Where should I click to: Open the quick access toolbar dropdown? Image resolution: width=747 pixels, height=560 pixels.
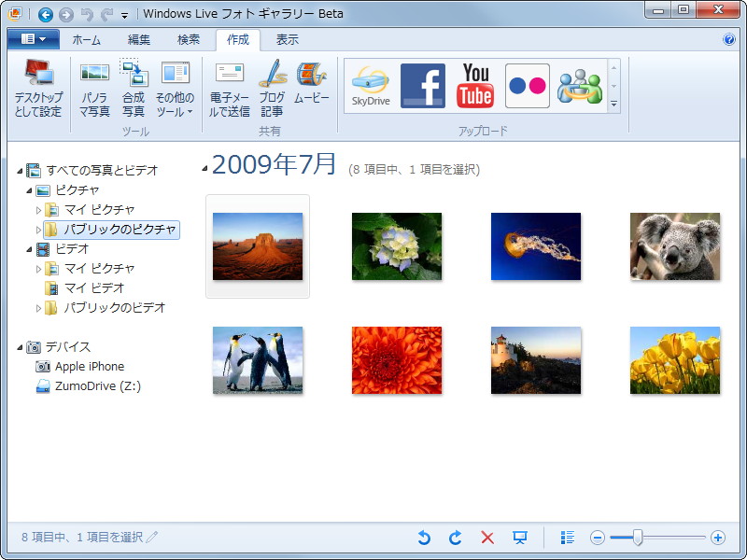point(124,16)
